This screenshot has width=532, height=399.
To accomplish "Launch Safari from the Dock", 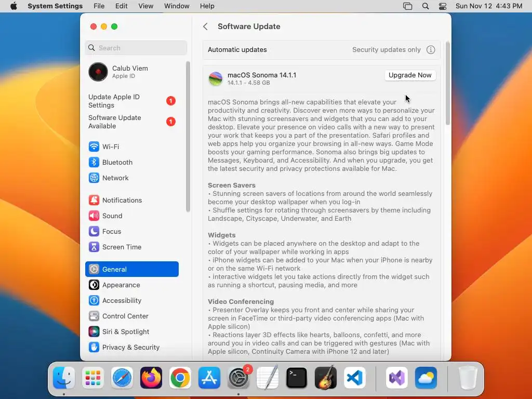I will [x=122, y=378].
